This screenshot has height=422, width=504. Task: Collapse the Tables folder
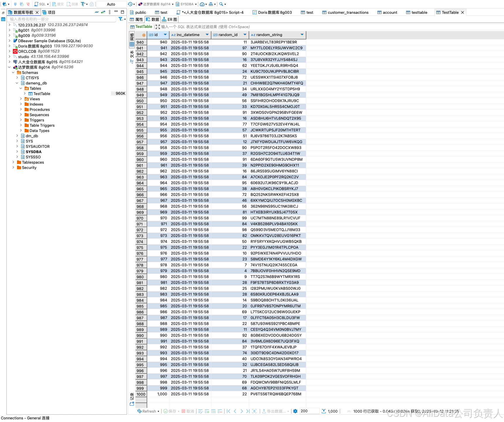coord(21,88)
